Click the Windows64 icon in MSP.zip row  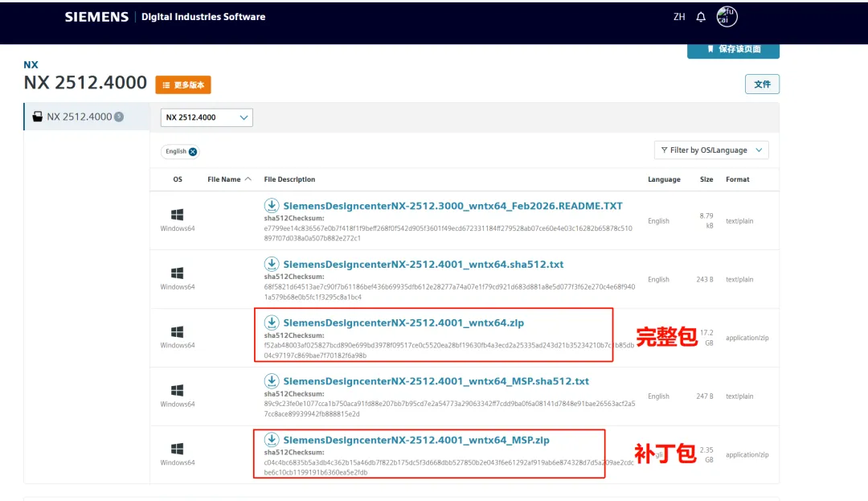(177, 449)
